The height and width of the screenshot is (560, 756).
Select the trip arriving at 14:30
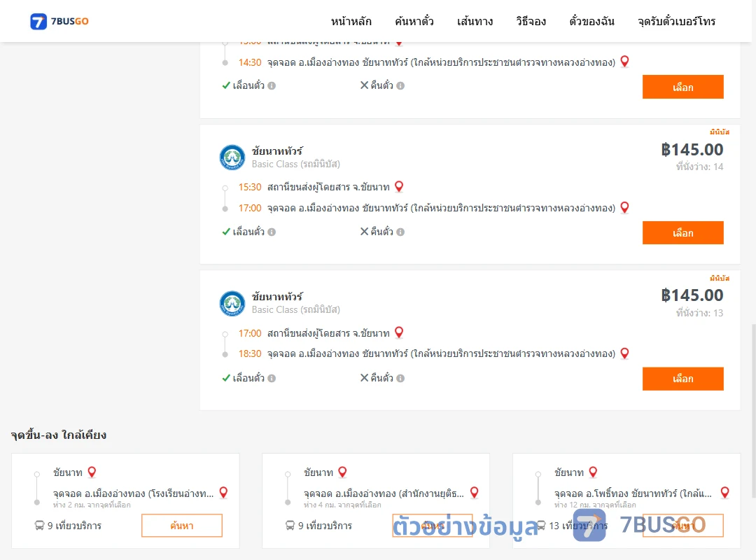coord(682,87)
